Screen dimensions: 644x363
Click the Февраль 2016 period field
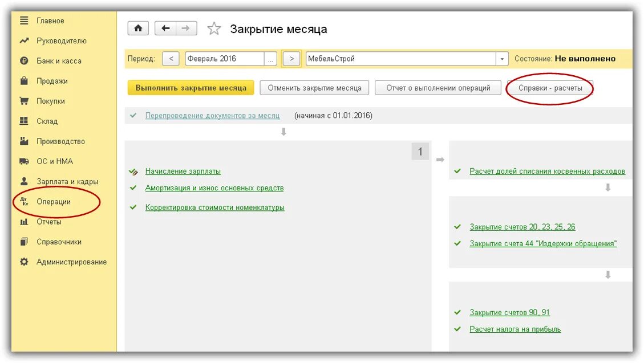224,59
